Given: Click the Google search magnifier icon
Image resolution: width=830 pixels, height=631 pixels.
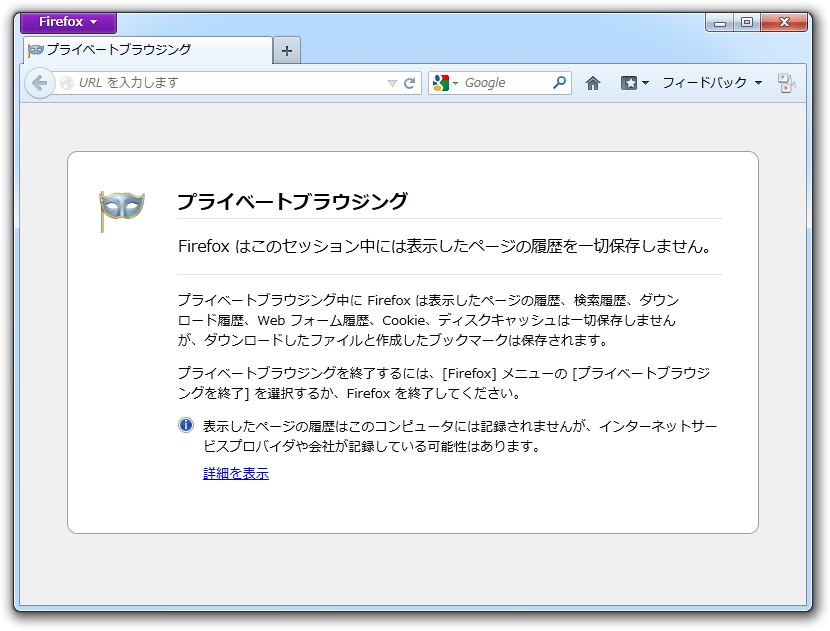Looking at the screenshot, I should click(556, 83).
